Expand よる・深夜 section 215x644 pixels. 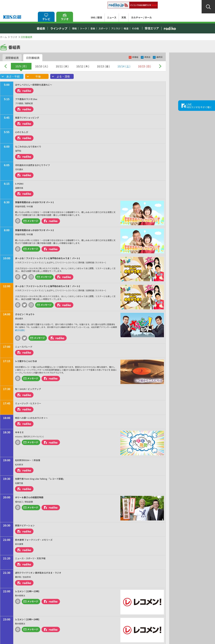coord(62,77)
